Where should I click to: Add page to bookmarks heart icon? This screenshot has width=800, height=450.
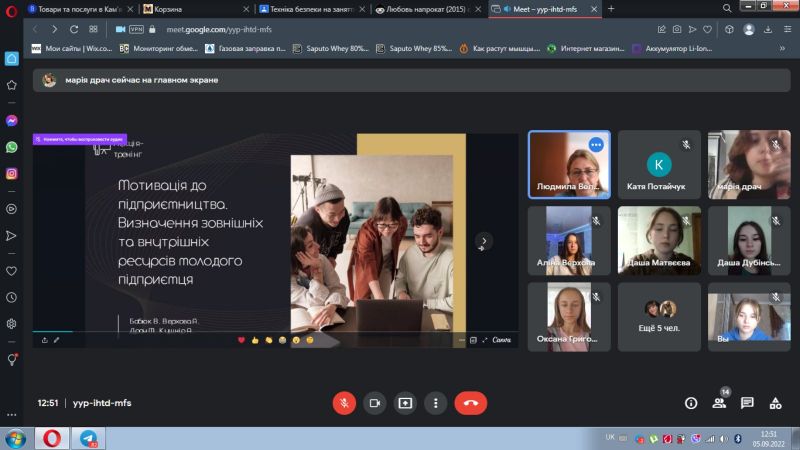tap(707, 30)
